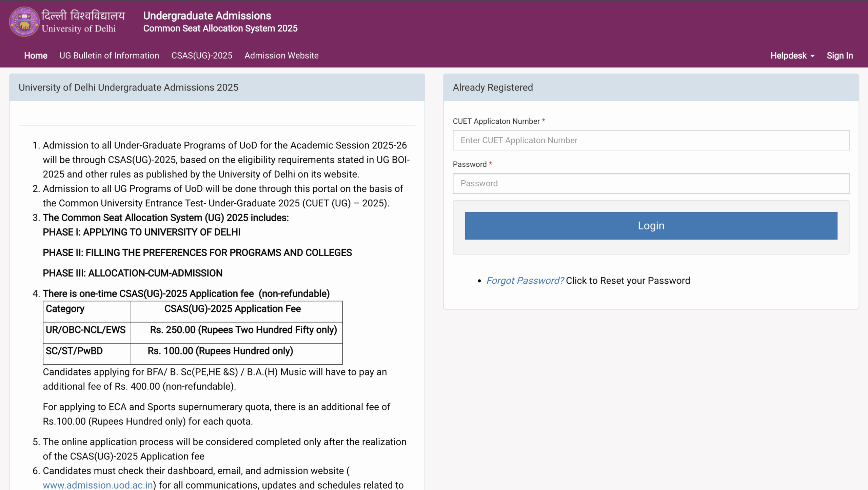
Task: Click the Rs. 250.00 fee cell
Action: pos(243,330)
